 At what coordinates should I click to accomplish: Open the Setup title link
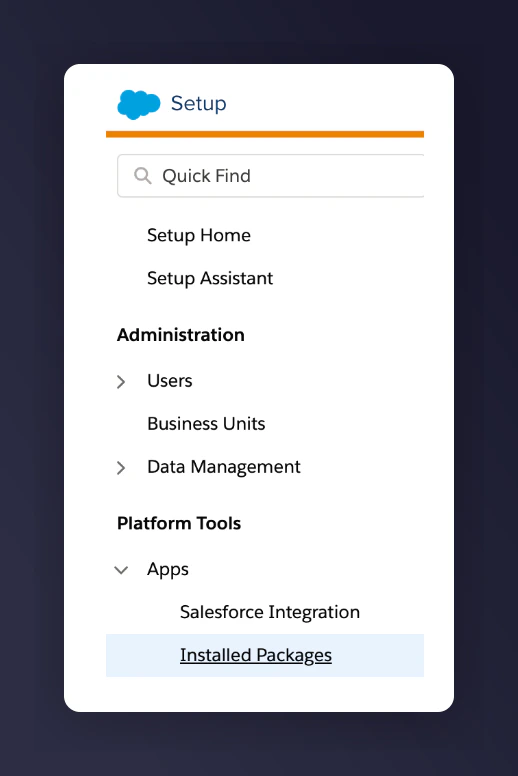point(198,103)
